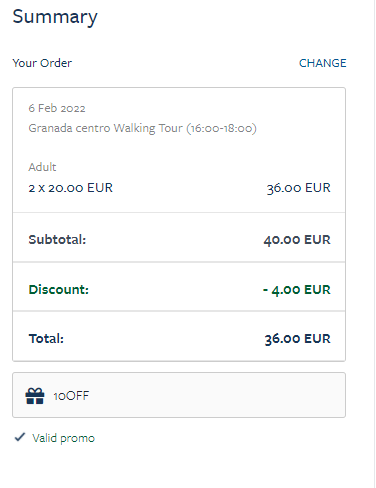Viewport: 376px width, 488px height.
Task: Click the Granada centro Walking Tour title
Action: tap(105, 128)
